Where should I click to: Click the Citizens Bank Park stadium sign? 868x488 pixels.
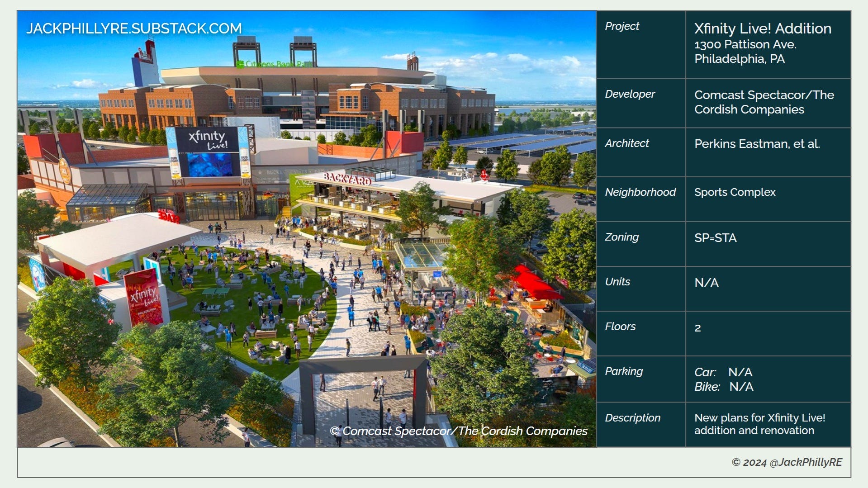(274, 64)
